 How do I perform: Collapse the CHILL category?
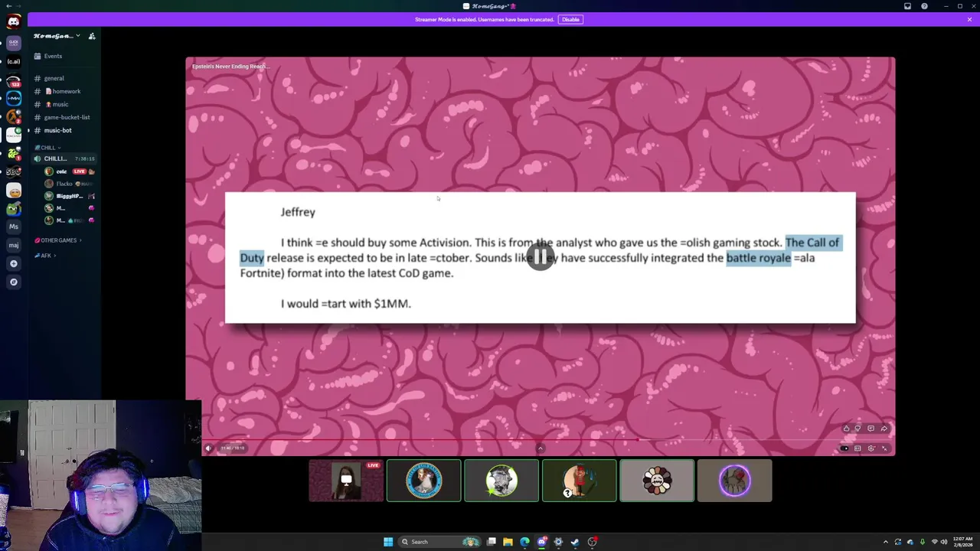pos(47,148)
